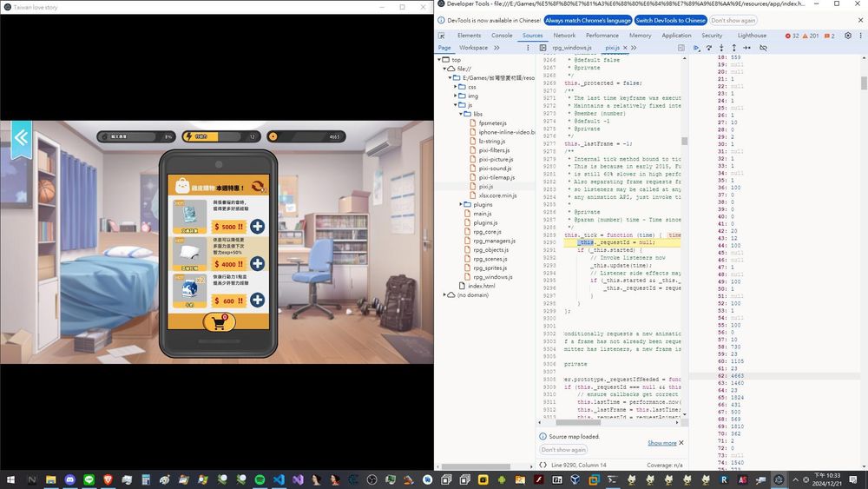Screen dimensions: 868x489
Task: Expand the plugins folder
Action: pyautogui.click(x=461, y=204)
